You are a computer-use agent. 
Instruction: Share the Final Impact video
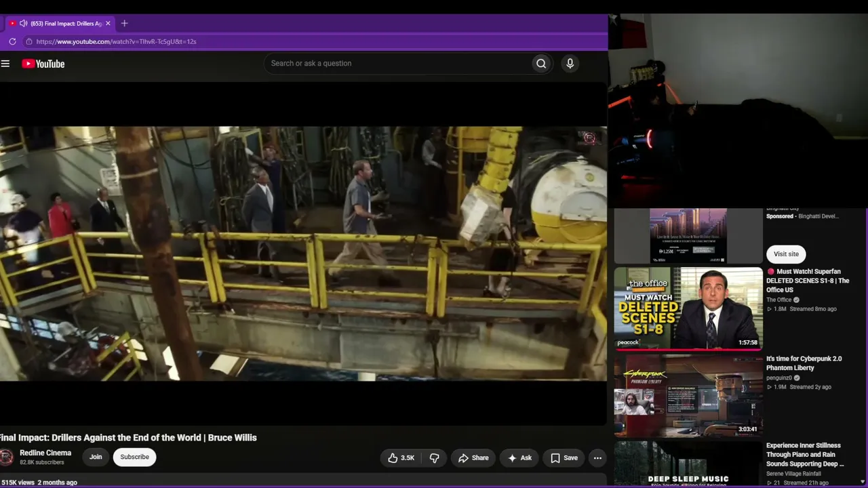pyautogui.click(x=473, y=458)
